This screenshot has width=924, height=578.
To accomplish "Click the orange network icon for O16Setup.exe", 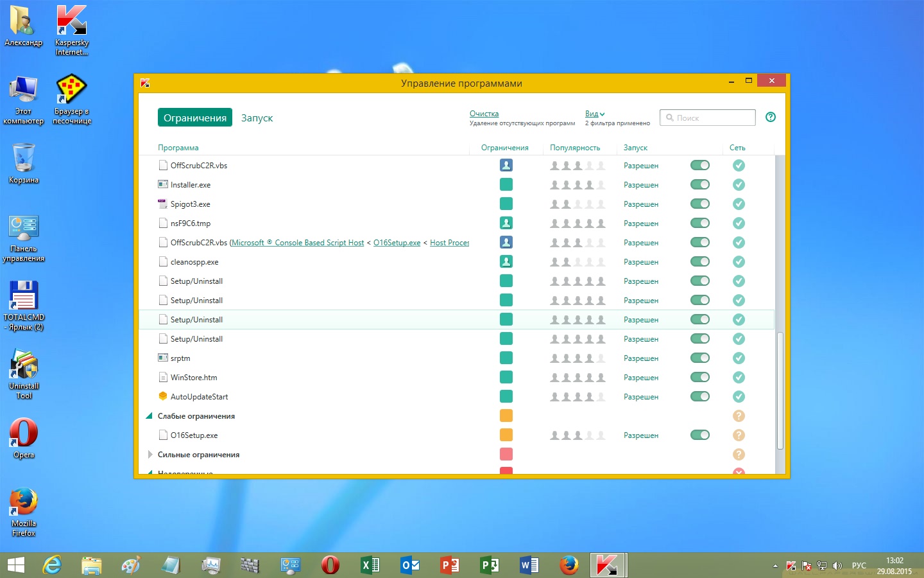I will coord(739,435).
